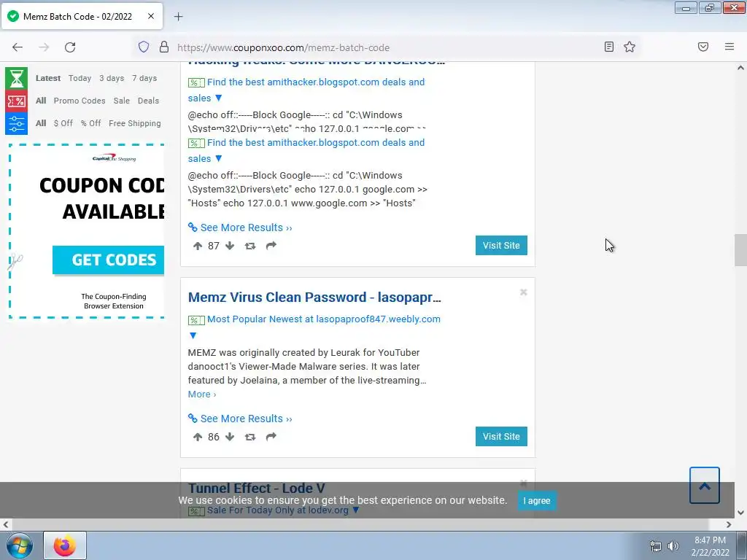
Task: Jump to top with the up-chevron button
Action: (x=705, y=485)
